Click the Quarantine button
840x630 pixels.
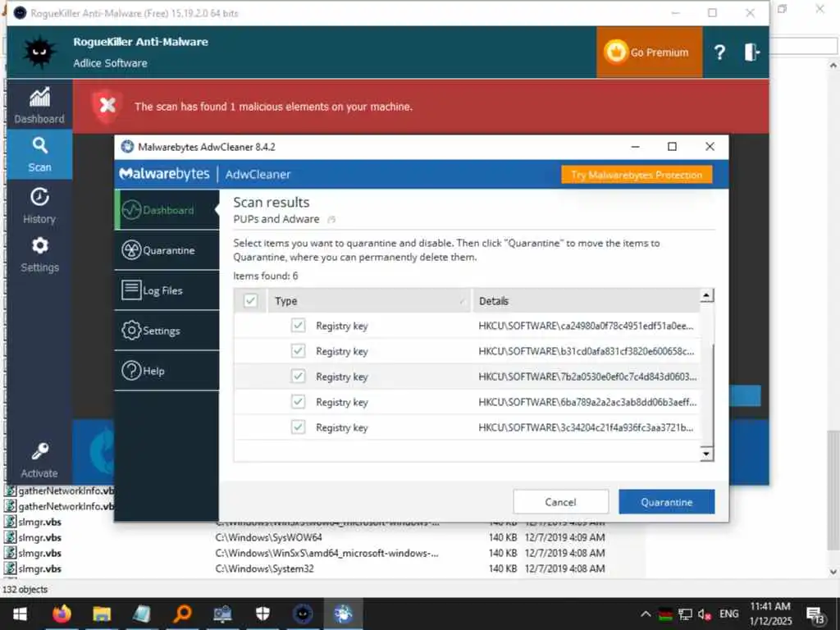(666, 502)
